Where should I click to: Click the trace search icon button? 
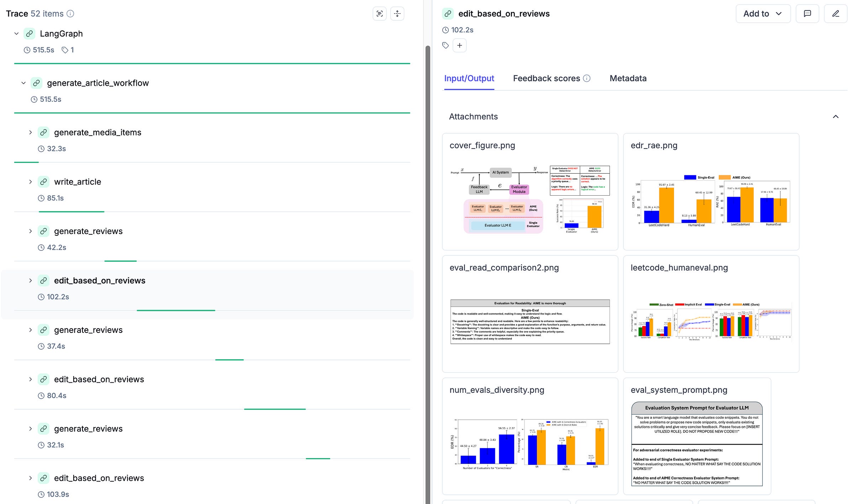379,14
